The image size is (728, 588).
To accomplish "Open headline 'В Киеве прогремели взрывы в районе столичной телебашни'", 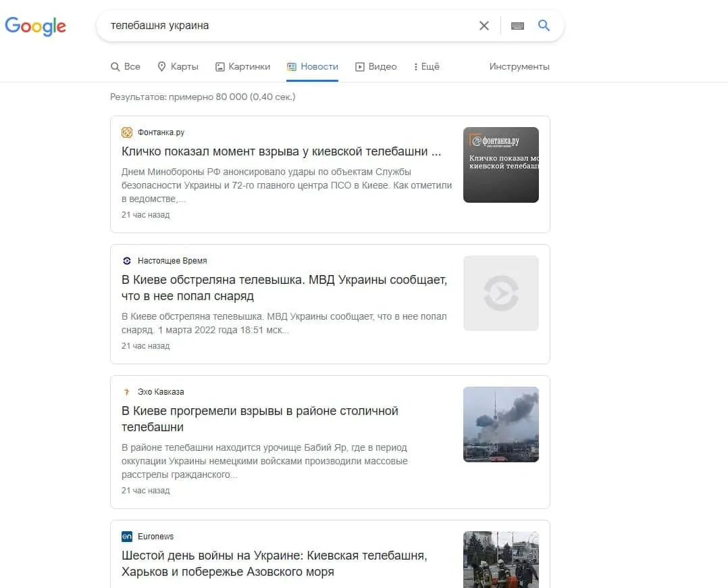I will click(260, 419).
